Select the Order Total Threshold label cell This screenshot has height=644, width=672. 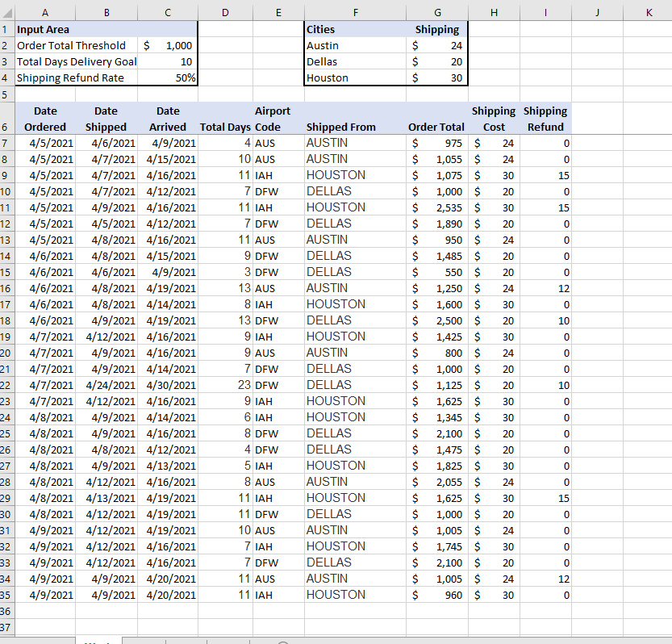[77, 45]
